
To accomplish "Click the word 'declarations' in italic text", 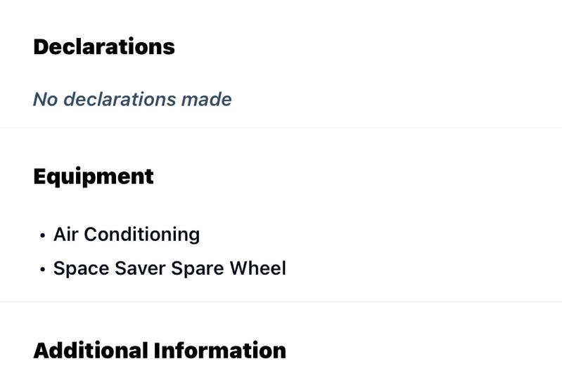I will (x=120, y=99).
